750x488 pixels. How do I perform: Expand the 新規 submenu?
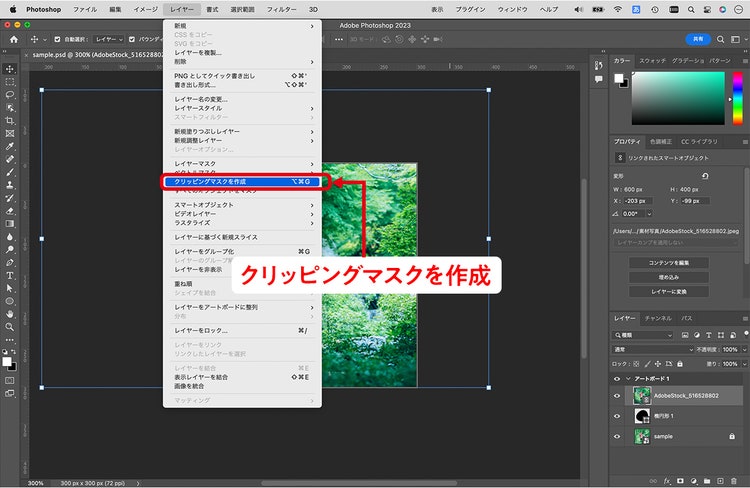(243, 26)
